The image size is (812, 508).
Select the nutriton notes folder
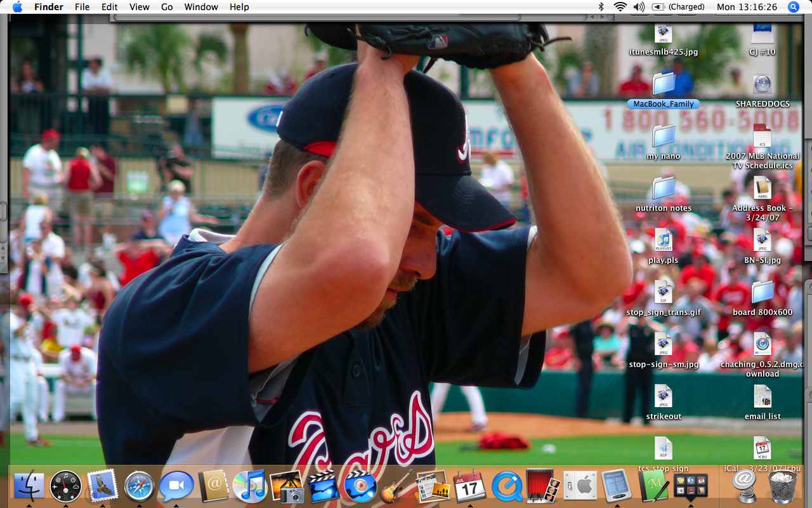click(664, 194)
